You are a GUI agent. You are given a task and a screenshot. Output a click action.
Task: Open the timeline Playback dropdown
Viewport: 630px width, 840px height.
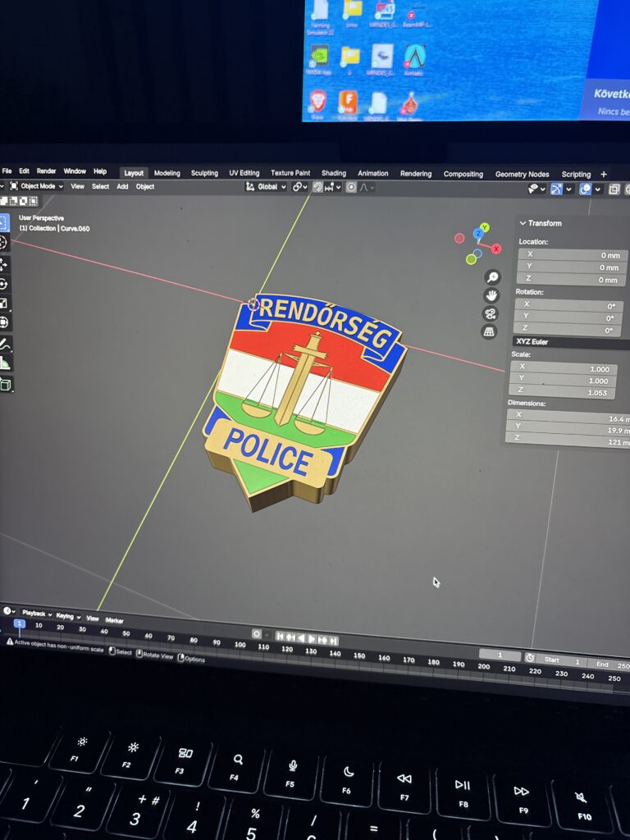(36, 614)
